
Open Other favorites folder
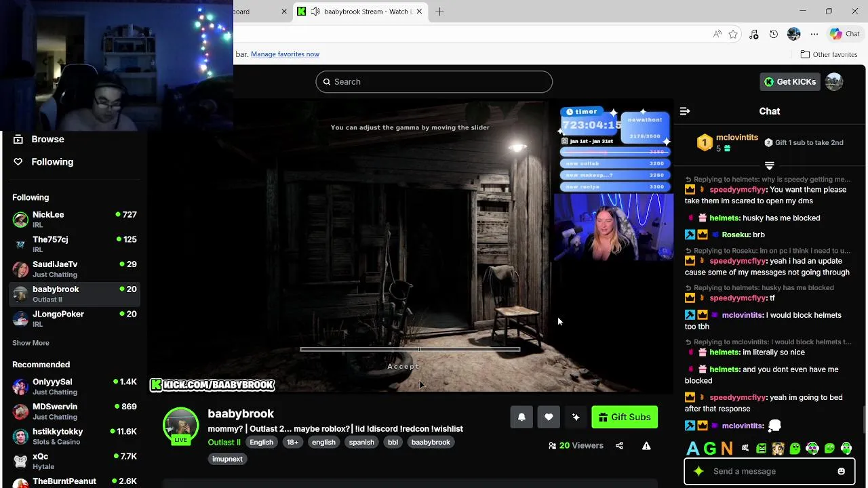[829, 54]
